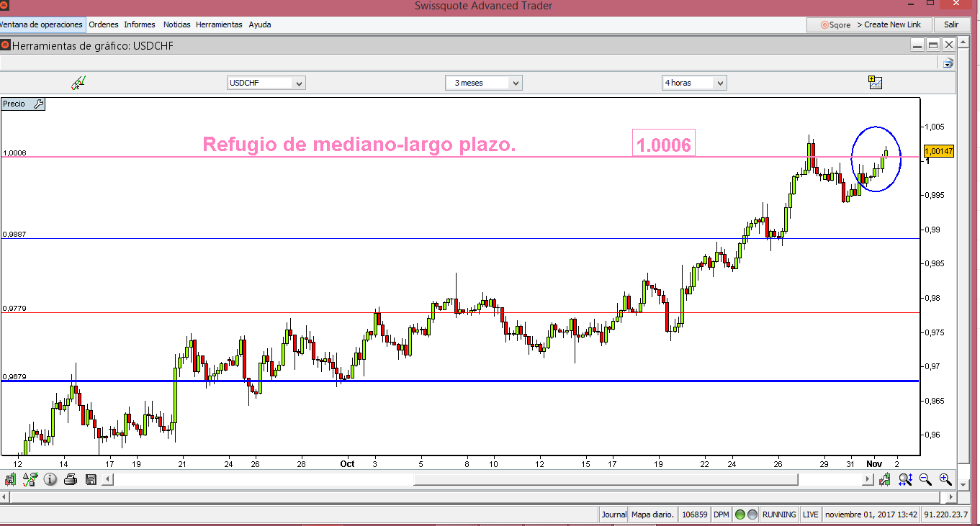This screenshot has height=526, width=980.
Task: Click the vertical scrollbar down arrow
Action: point(965,485)
